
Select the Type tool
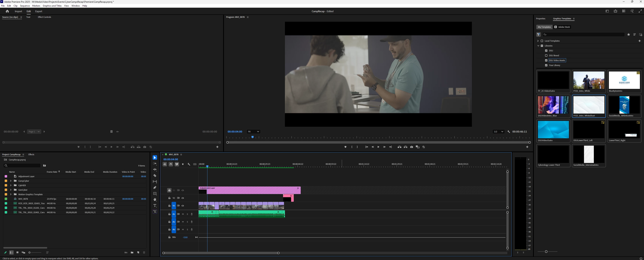tap(155, 206)
